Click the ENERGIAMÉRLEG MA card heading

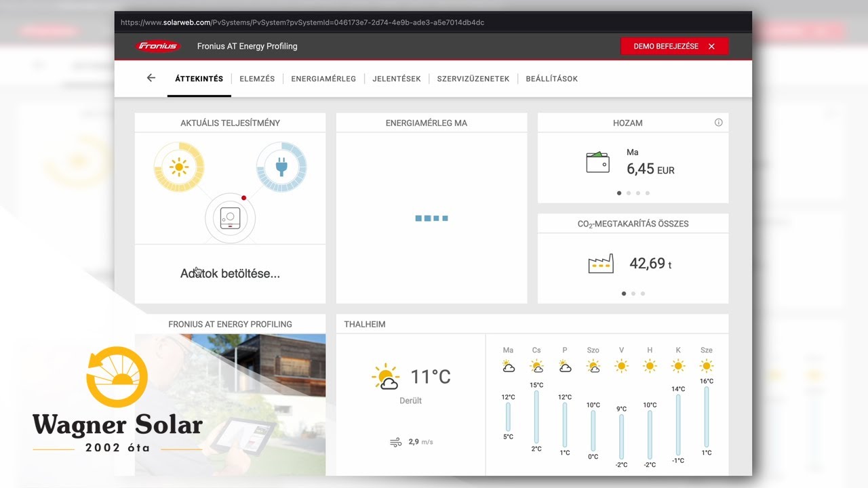point(427,123)
